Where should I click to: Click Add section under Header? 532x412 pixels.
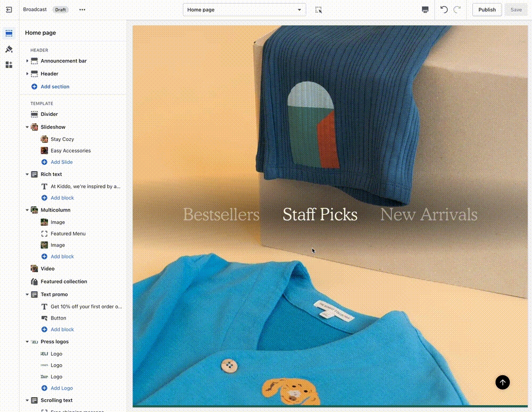55,87
